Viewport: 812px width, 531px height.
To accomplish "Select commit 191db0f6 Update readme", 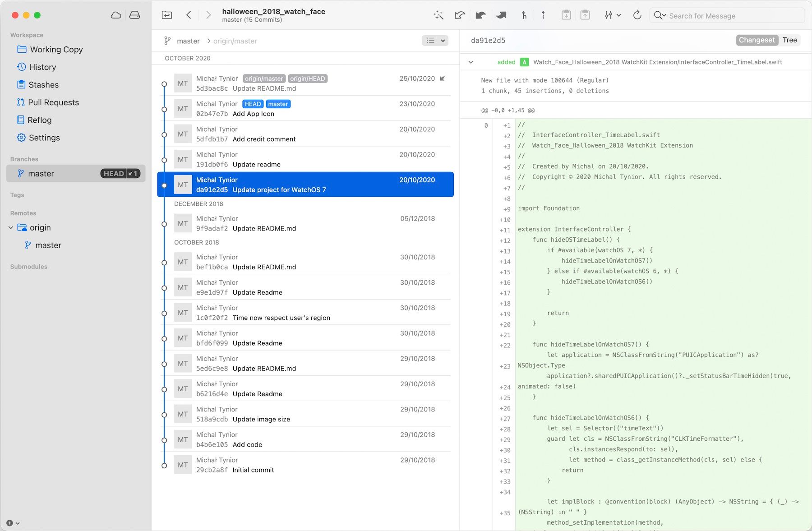I will pos(305,159).
